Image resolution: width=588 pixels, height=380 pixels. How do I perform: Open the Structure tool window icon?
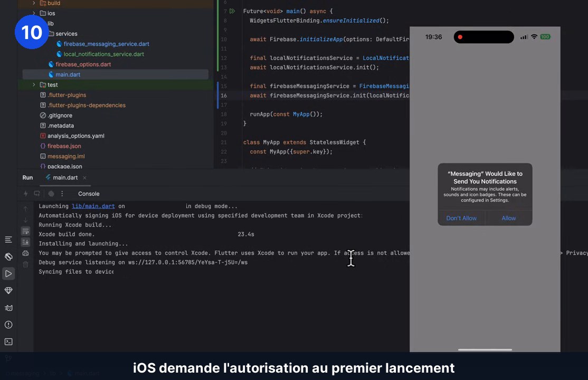click(8, 239)
